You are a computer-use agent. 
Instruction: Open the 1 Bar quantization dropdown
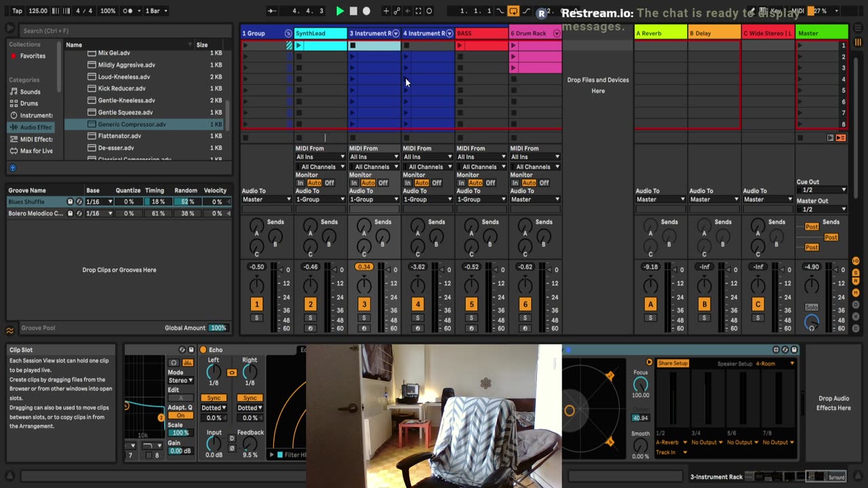156,11
